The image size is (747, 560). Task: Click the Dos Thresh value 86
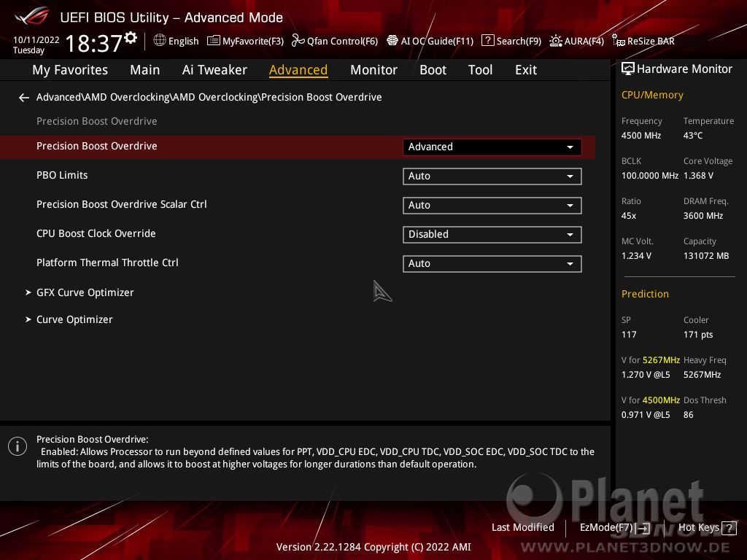pos(688,415)
